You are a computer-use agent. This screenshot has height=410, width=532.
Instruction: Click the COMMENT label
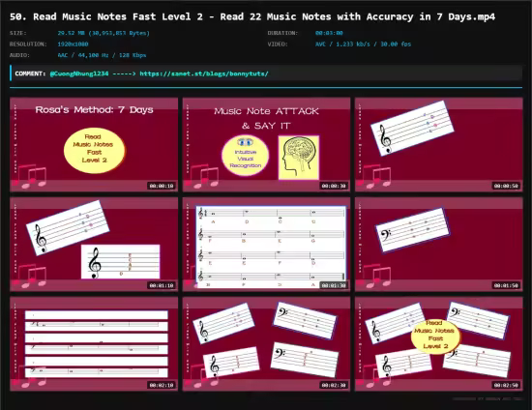[x=30, y=73]
